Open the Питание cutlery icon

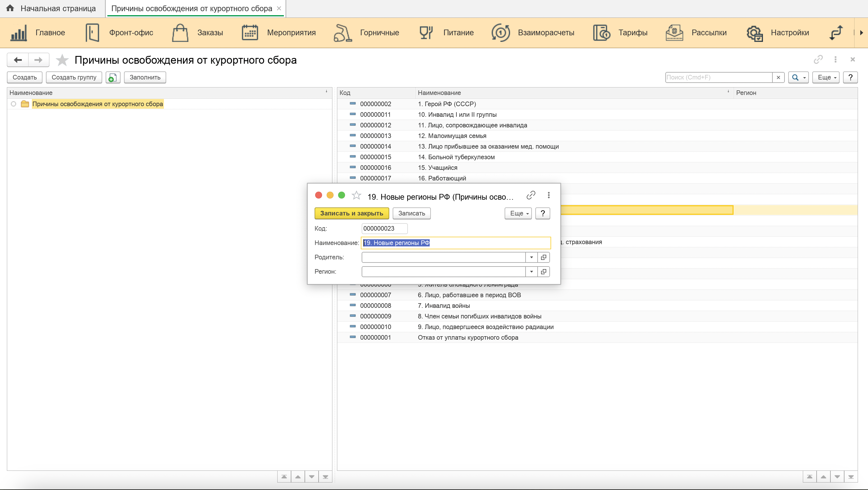pyautogui.click(x=426, y=33)
